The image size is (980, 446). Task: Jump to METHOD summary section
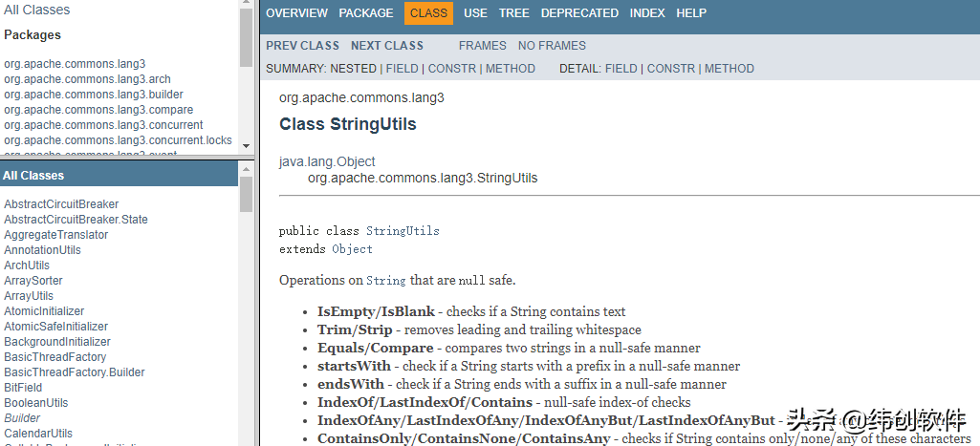pyautogui.click(x=510, y=69)
